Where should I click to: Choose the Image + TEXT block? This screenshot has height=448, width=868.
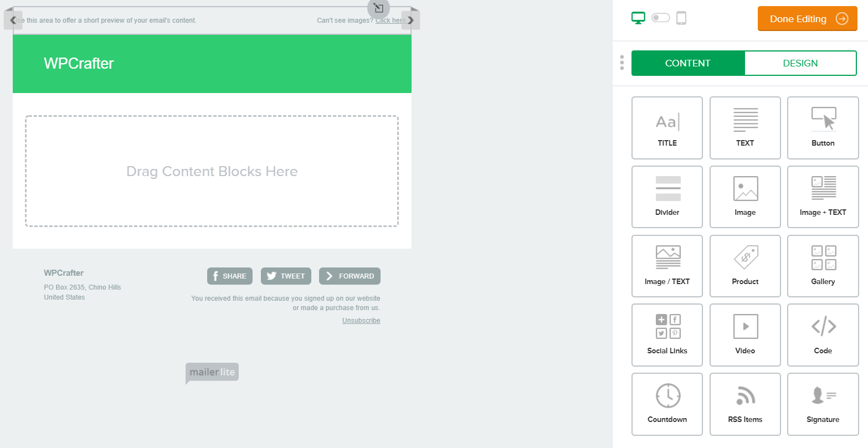(x=823, y=197)
